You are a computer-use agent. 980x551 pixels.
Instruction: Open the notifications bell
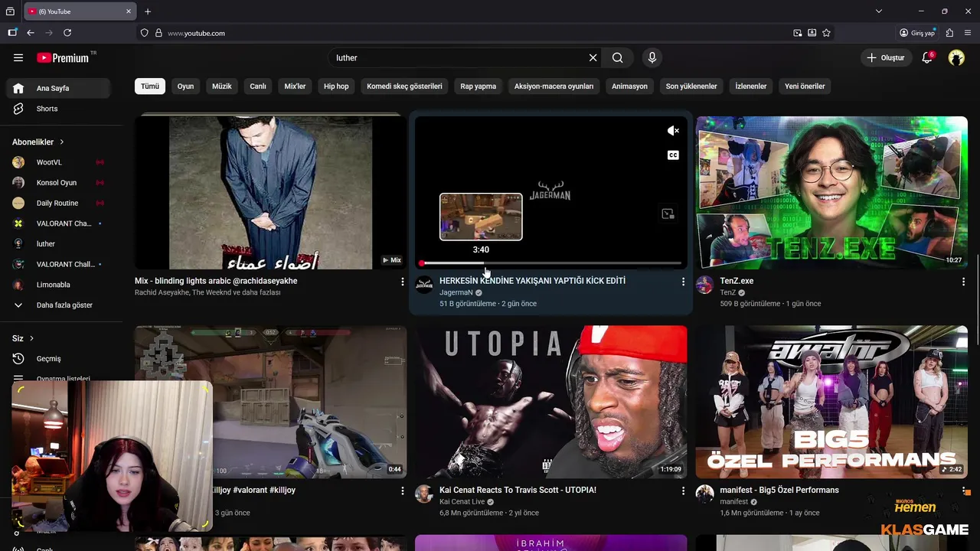click(927, 57)
